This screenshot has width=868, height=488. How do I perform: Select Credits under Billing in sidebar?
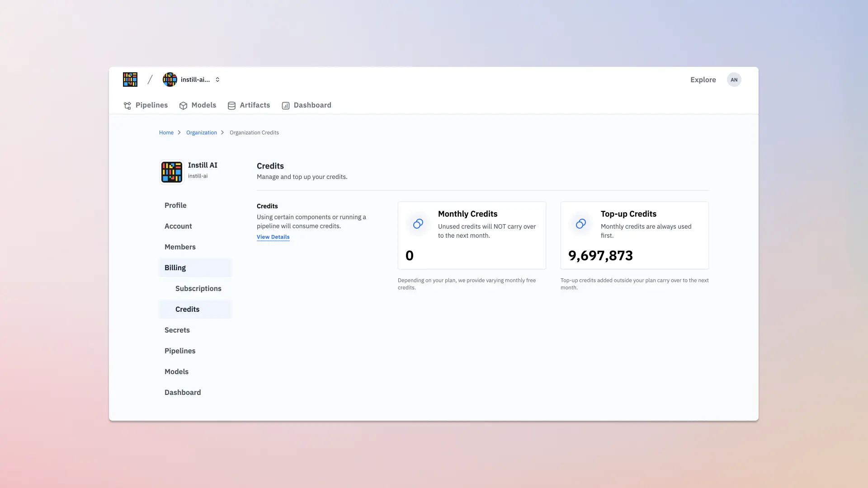click(x=195, y=309)
